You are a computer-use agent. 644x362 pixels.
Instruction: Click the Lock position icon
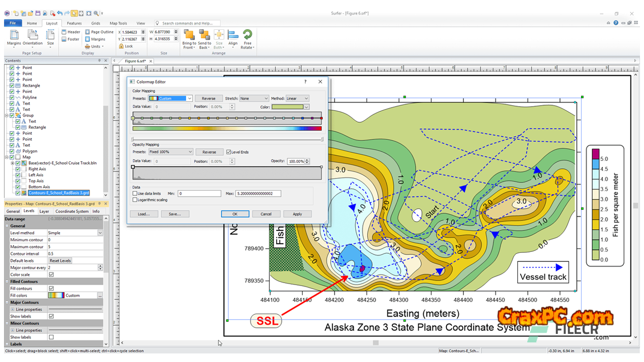click(x=122, y=46)
